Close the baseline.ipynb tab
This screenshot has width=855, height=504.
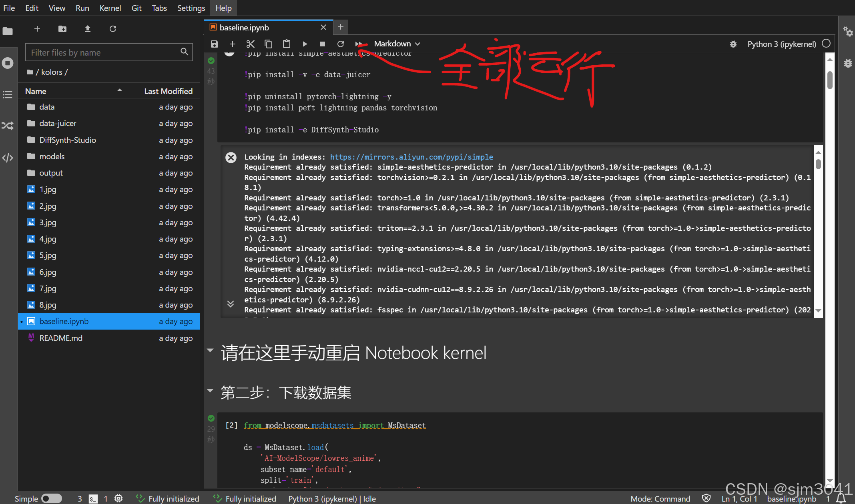323,27
